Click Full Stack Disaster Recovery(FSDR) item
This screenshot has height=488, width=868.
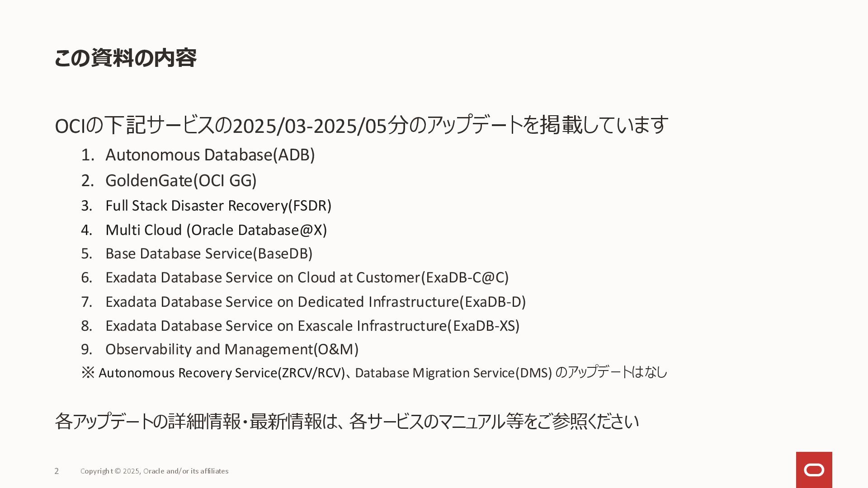218,206
